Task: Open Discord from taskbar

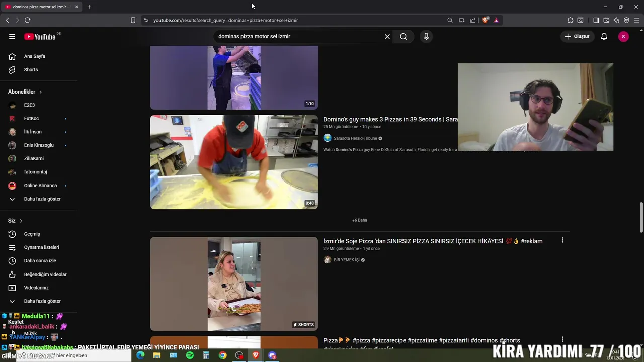Action: pyautogui.click(x=272, y=355)
